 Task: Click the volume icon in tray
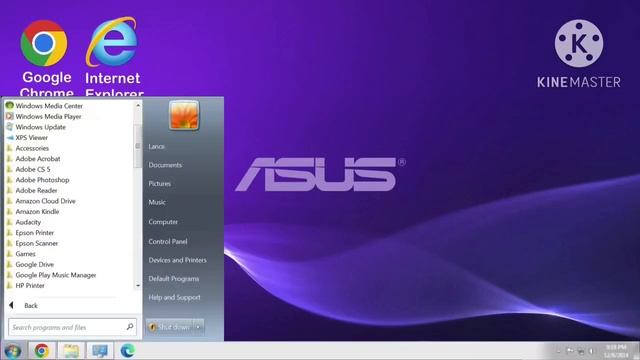[591, 351]
